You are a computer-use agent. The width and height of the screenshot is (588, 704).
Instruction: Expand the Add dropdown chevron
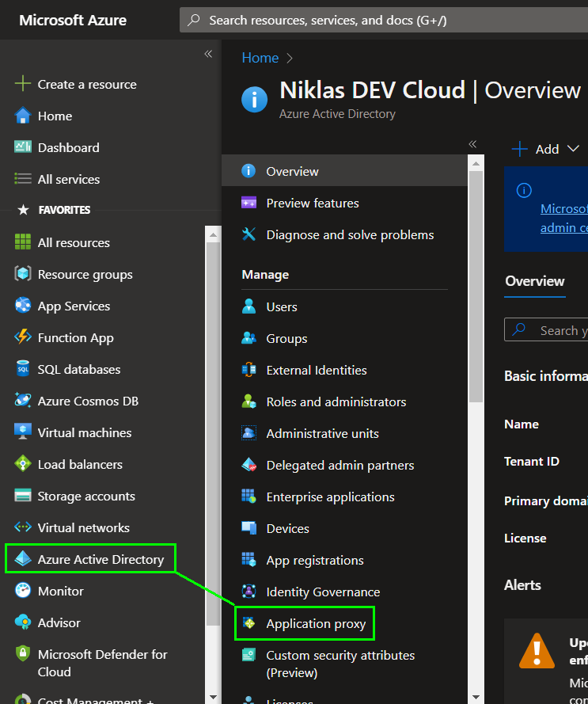pos(574,149)
